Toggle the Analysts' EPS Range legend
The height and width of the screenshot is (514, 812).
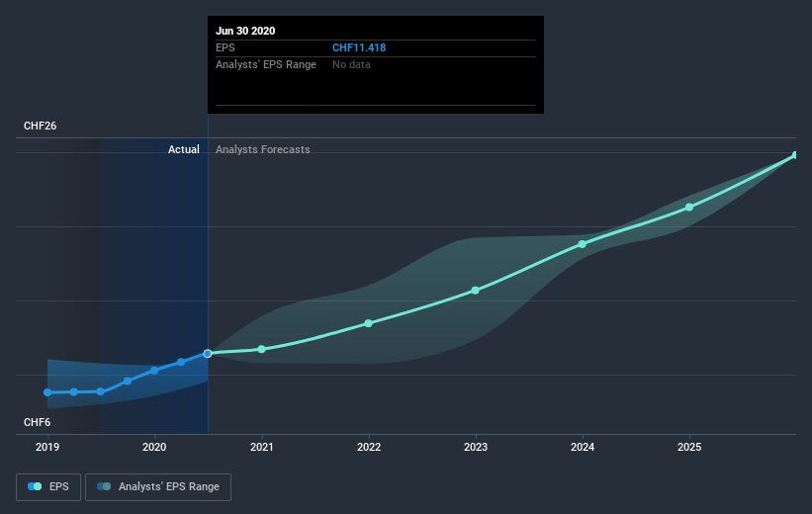(158, 487)
